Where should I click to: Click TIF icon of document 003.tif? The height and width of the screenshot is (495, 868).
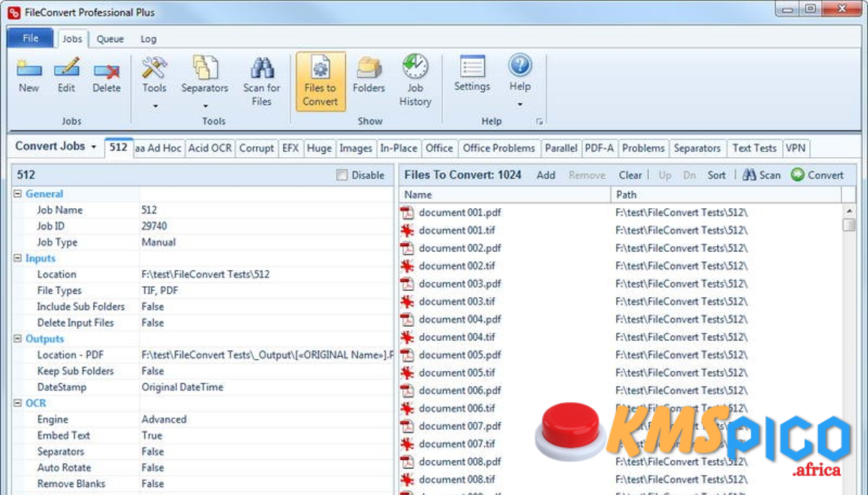[x=407, y=302]
